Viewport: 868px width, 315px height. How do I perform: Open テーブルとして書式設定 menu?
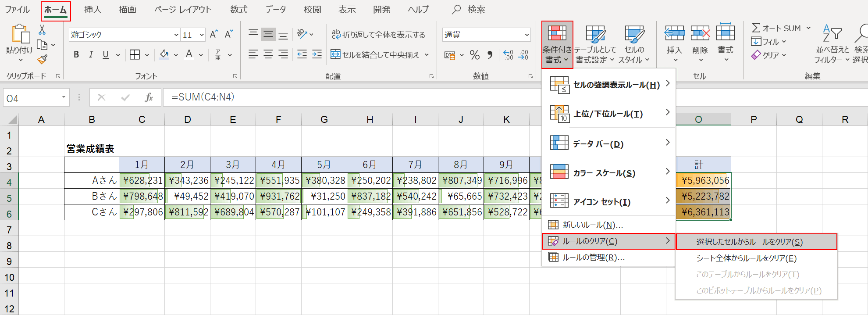[595, 45]
